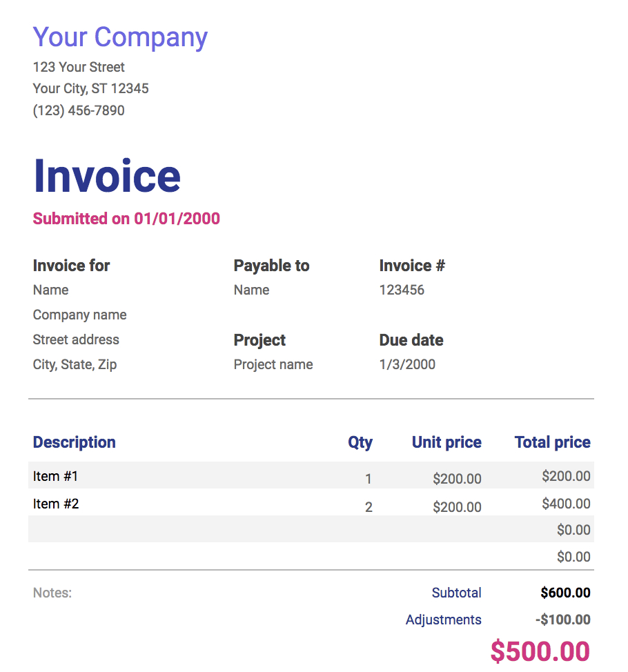Click the Company name field under Invoice for
The width and height of the screenshot is (628, 672).
click(x=79, y=315)
